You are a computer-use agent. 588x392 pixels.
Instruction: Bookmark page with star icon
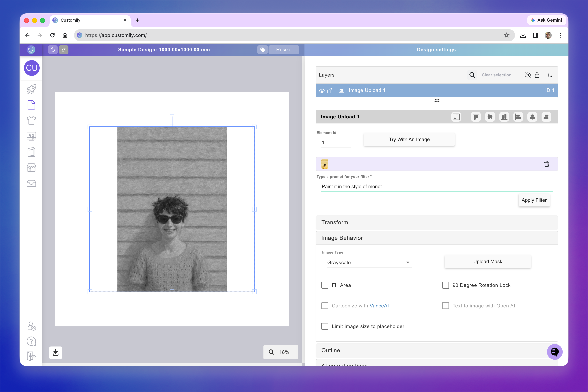pyautogui.click(x=506, y=35)
